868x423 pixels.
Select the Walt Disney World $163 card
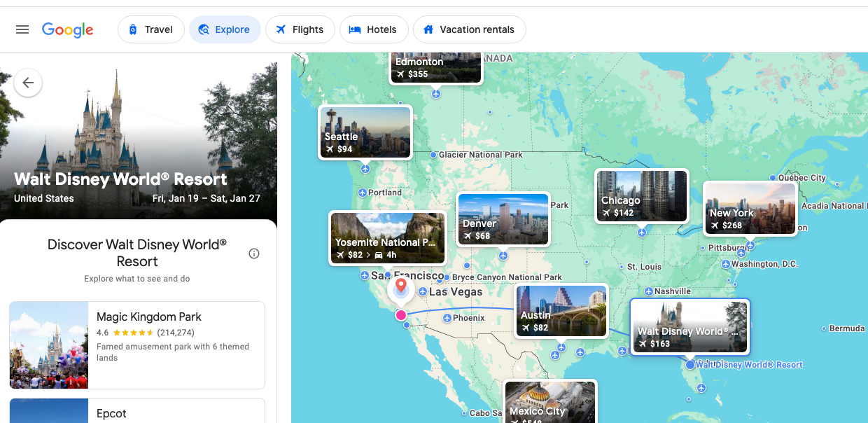(689, 326)
